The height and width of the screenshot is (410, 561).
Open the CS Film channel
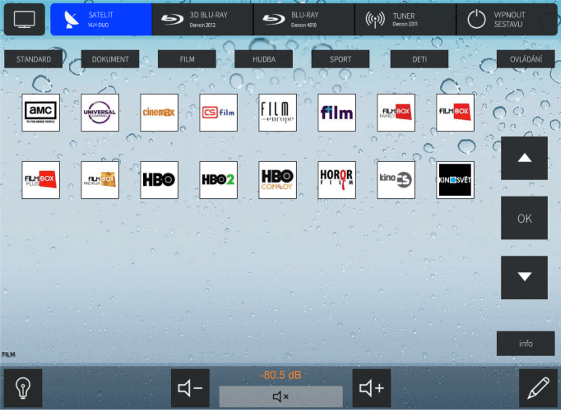click(218, 113)
